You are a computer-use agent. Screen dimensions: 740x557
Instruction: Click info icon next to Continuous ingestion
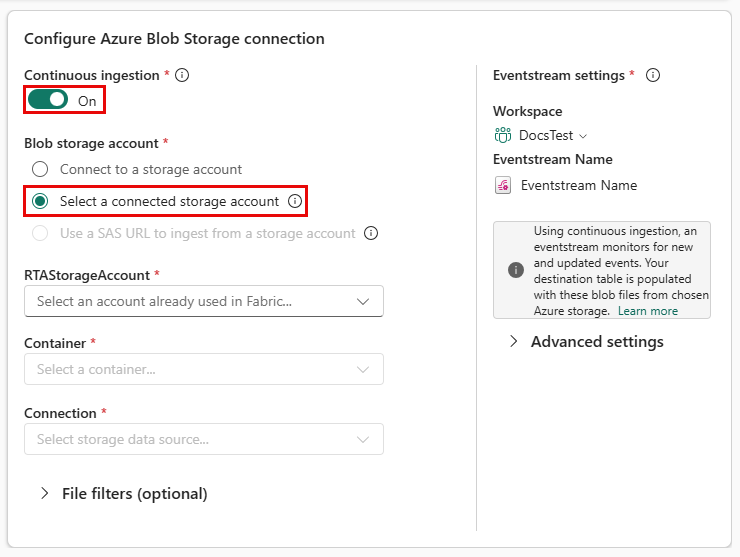(182, 75)
